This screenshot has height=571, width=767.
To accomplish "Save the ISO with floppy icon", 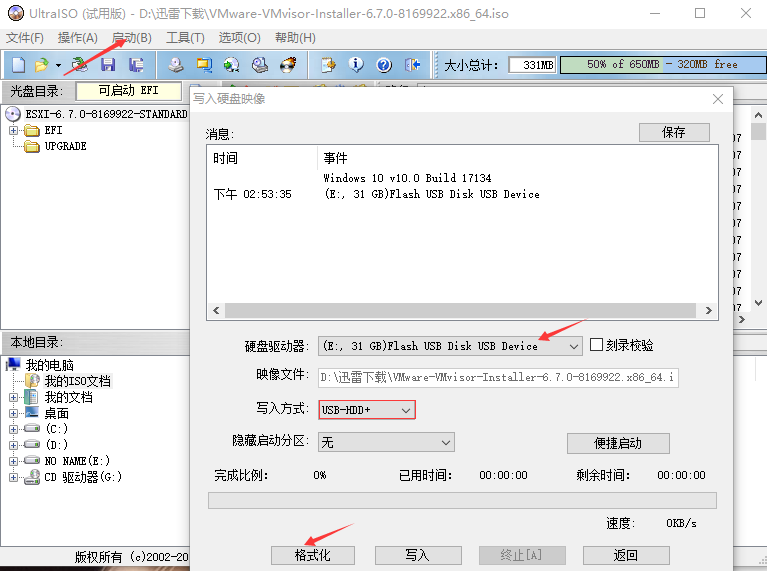I will click(x=108, y=65).
